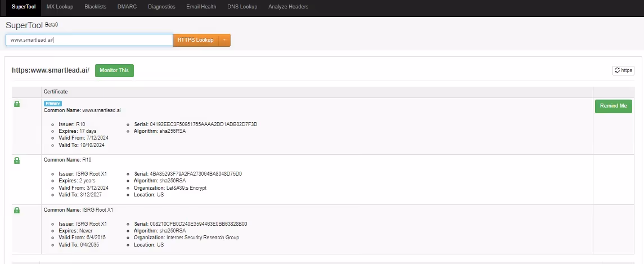The height and width of the screenshot is (264, 644).
Task: Select the Issuer: R10 text
Action: click(x=72, y=124)
